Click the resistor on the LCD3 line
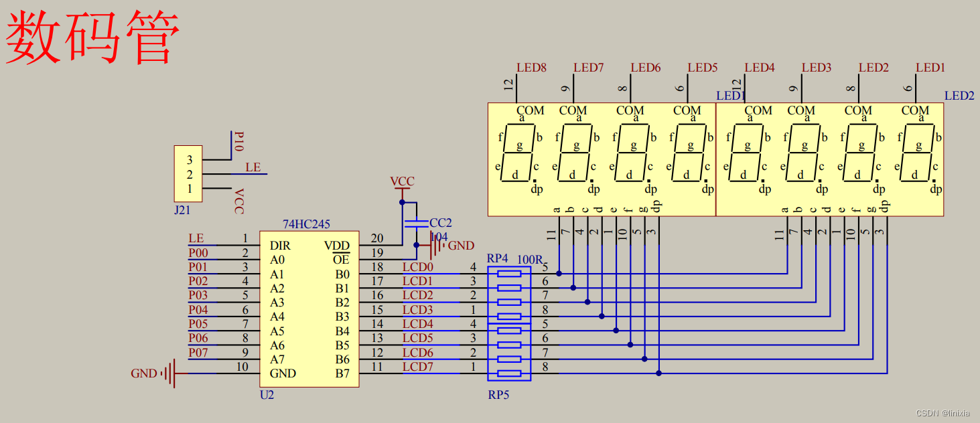This screenshot has height=423, width=980. [x=509, y=316]
